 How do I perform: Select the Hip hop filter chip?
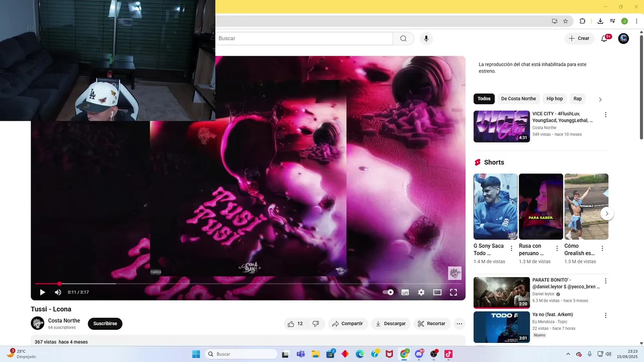pyautogui.click(x=555, y=99)
